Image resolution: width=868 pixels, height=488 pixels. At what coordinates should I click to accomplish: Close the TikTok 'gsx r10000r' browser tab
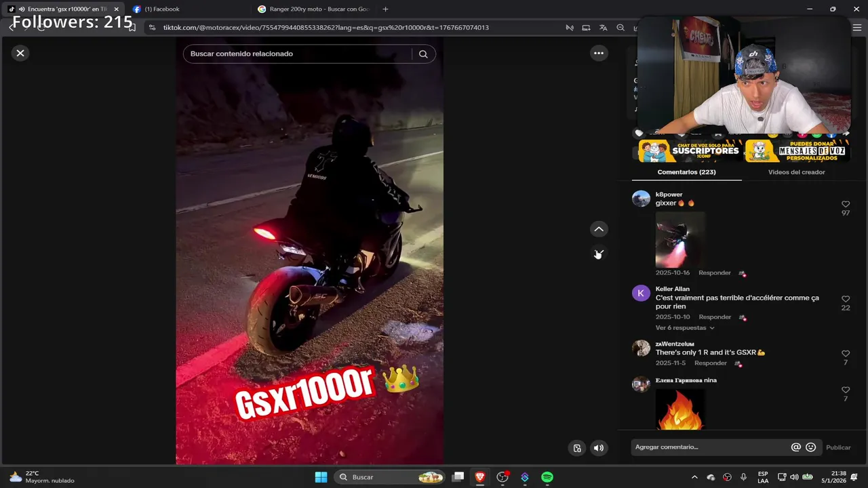116,9
